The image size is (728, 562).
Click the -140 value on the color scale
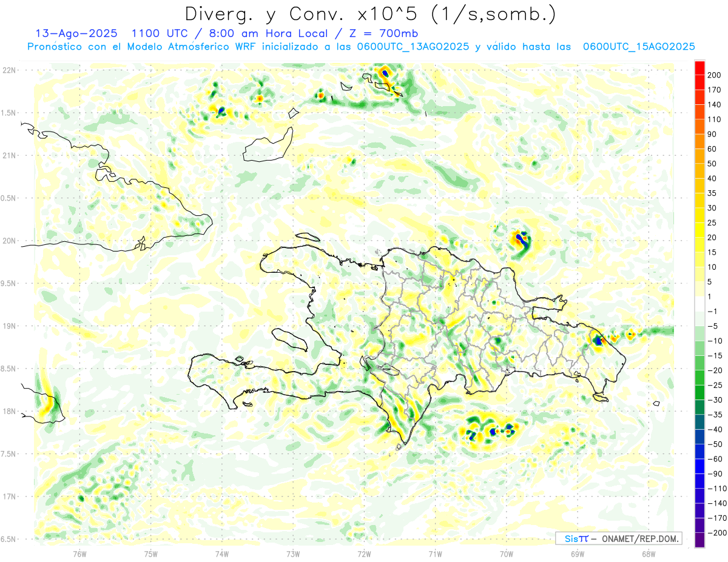(x=716, y=503)
